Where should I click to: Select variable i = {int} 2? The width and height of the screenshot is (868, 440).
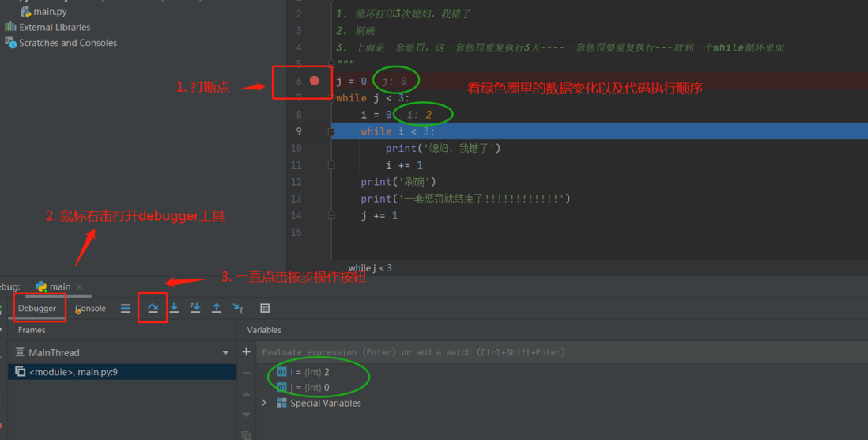point(309,372)
